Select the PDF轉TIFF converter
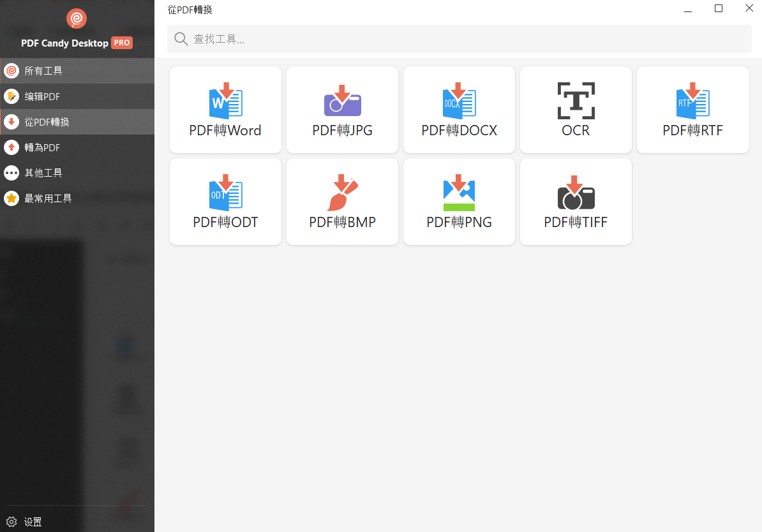The image size is (762, 532). click(575, 201)
